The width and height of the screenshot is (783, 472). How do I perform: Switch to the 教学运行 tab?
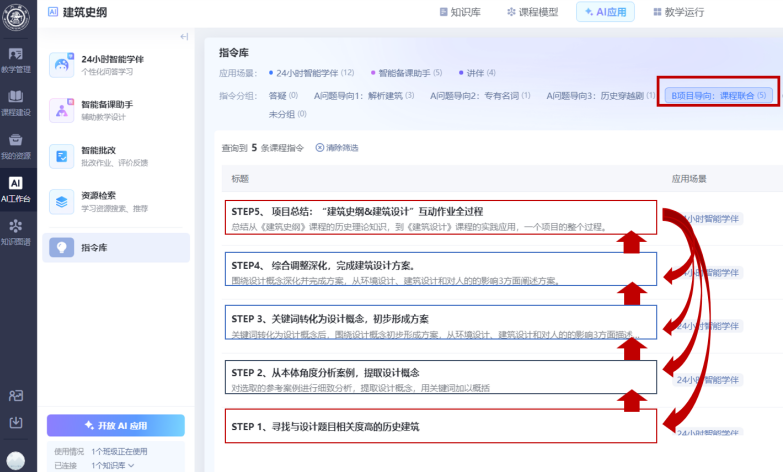click(x=678, y=12)
